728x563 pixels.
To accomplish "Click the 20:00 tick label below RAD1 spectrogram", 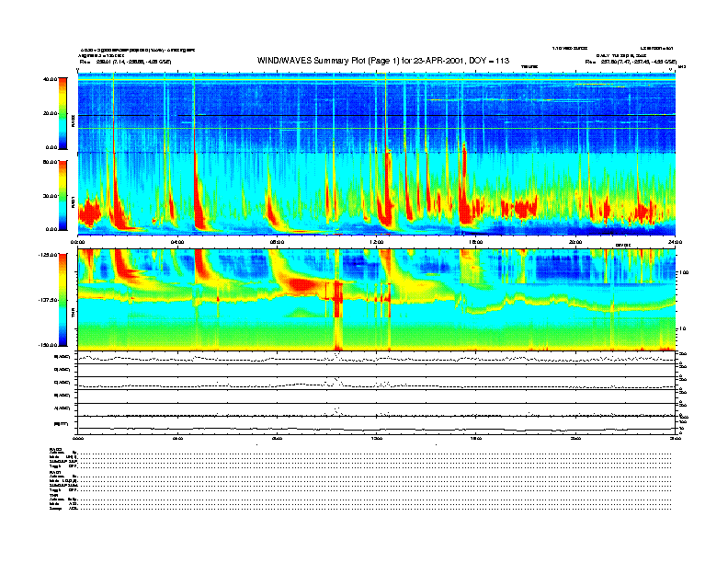I will pyautogui.click(x=575, y=242).
